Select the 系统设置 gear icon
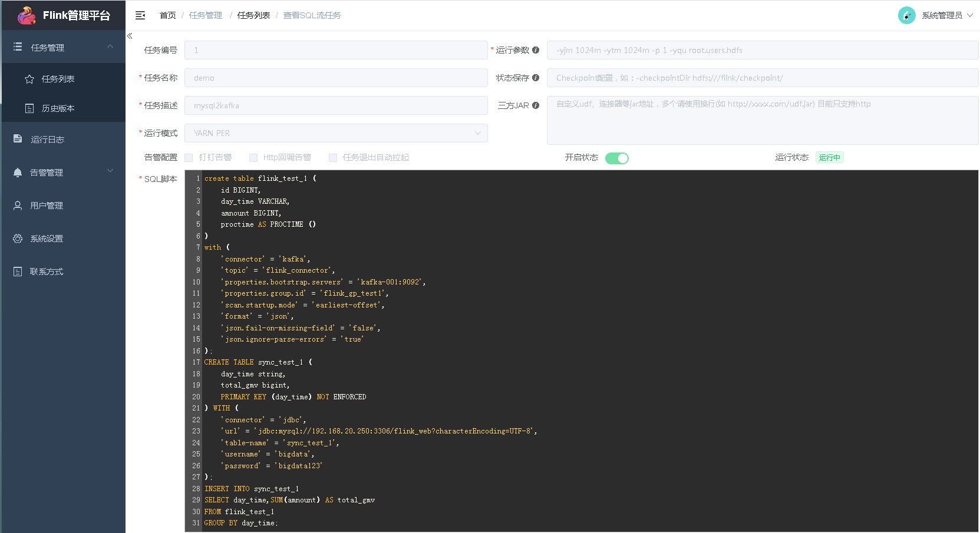Viewport: 980px width, 533px height. click(18, 239)
